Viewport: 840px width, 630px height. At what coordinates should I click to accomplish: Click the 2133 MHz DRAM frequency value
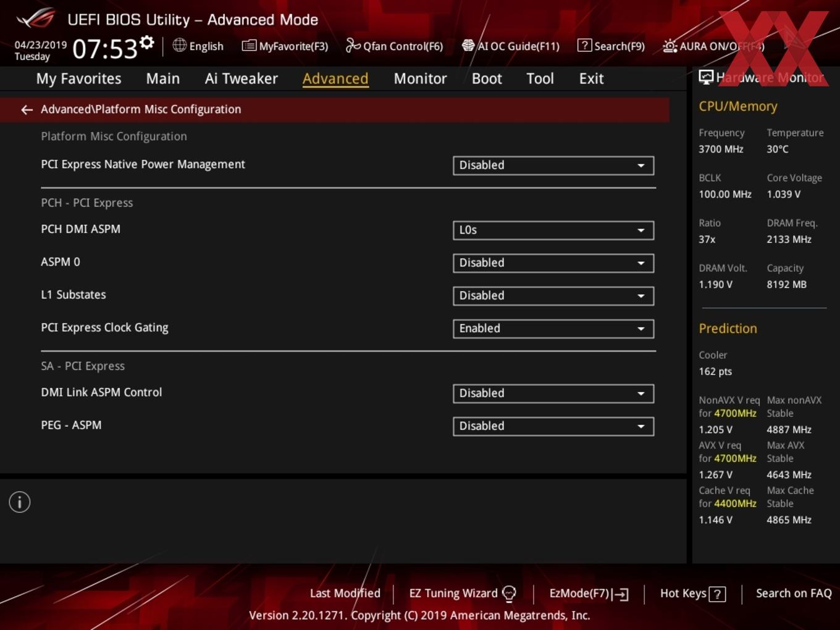[x=789, y=239]
